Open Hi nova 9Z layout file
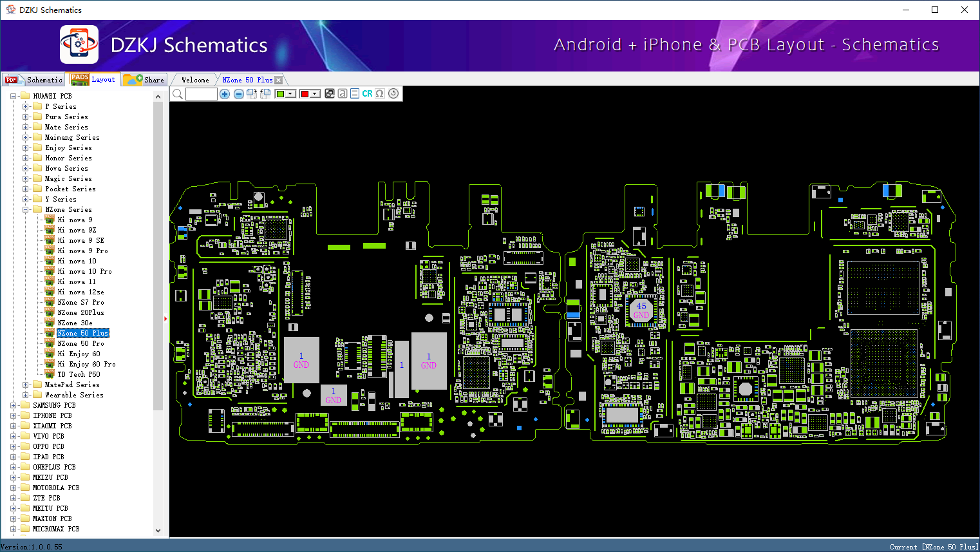 coord(77,230)
